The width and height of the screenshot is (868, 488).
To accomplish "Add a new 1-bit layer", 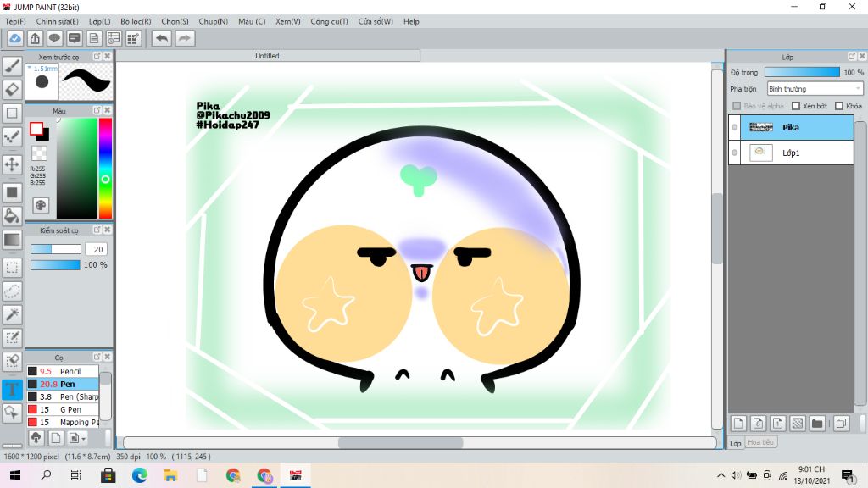I will coord(777,424).
